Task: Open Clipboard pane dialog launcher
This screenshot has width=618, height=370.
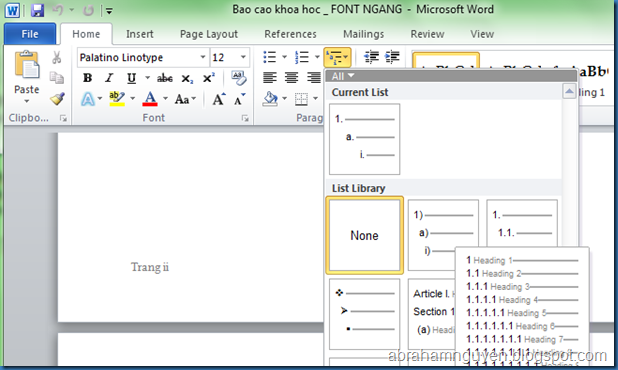Action: (x=63, y=118)
